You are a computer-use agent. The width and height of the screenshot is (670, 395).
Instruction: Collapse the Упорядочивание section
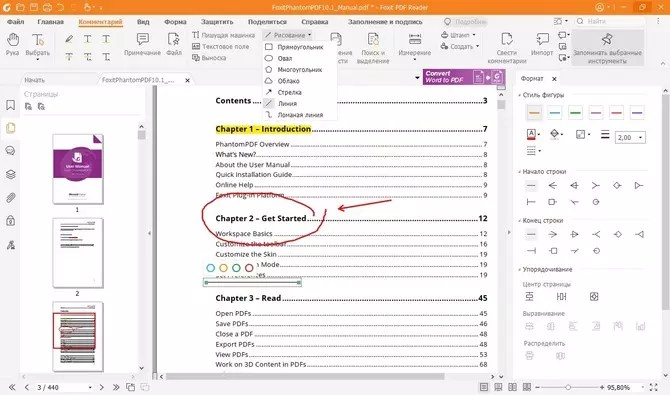(x=520, y=269)
